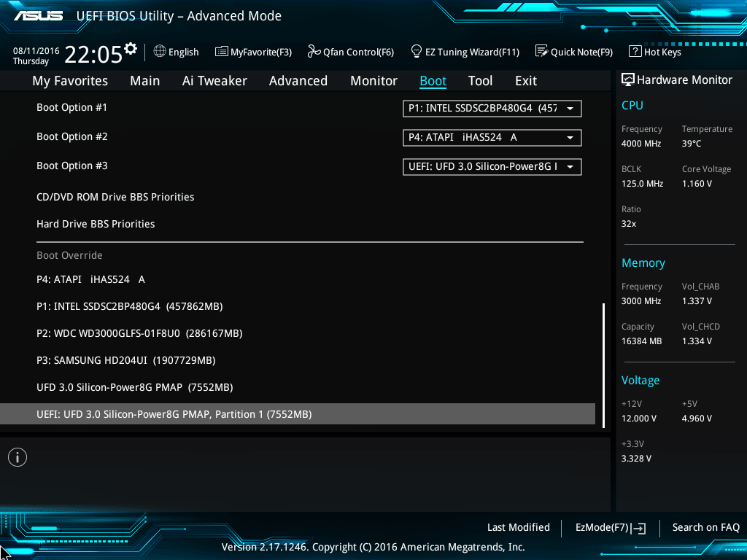The height and width of the screenshot is (560, 747).
Task: Click the settings gear next to clock
Action: (131, 49)
